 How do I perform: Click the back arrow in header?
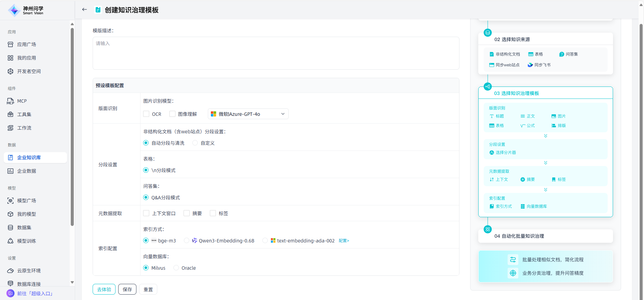coord(84,10)
